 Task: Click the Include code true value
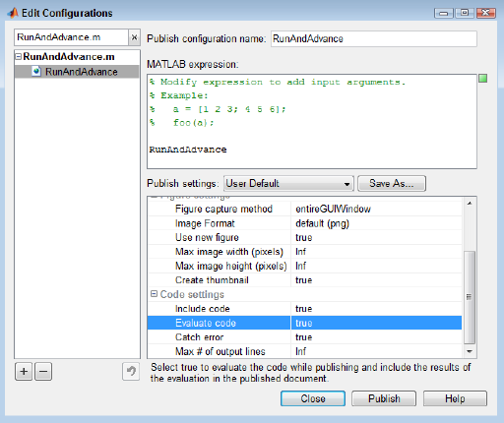click(304, 309)
